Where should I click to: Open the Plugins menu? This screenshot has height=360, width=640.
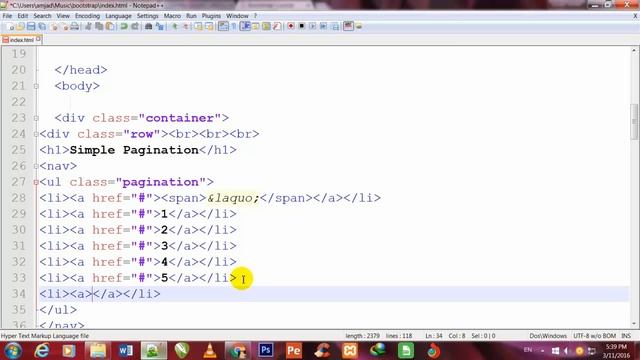pos(211,16)
